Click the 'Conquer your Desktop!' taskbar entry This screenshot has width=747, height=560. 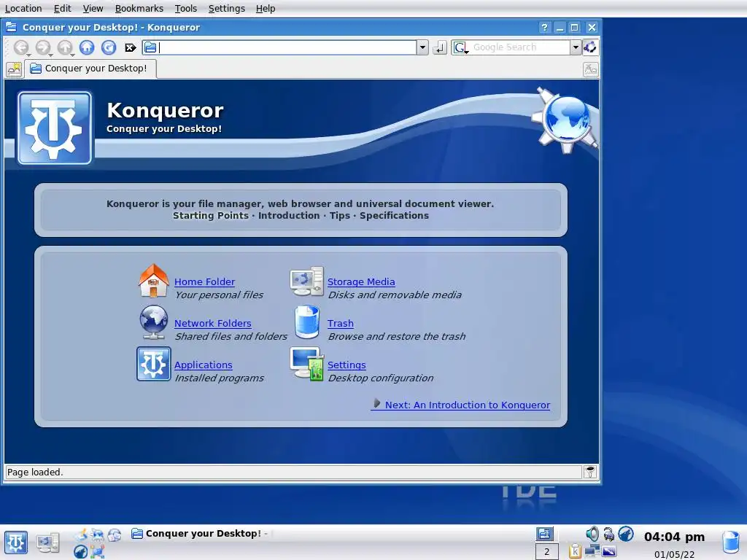[199, 534]
